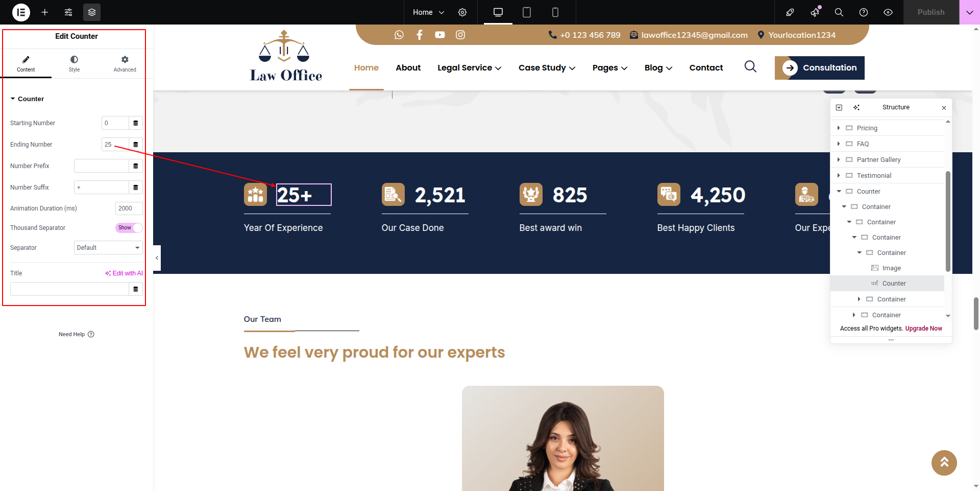Click dynamic tags icon for Title field
The width and height of the screenshot is (980, 491).
136,289
